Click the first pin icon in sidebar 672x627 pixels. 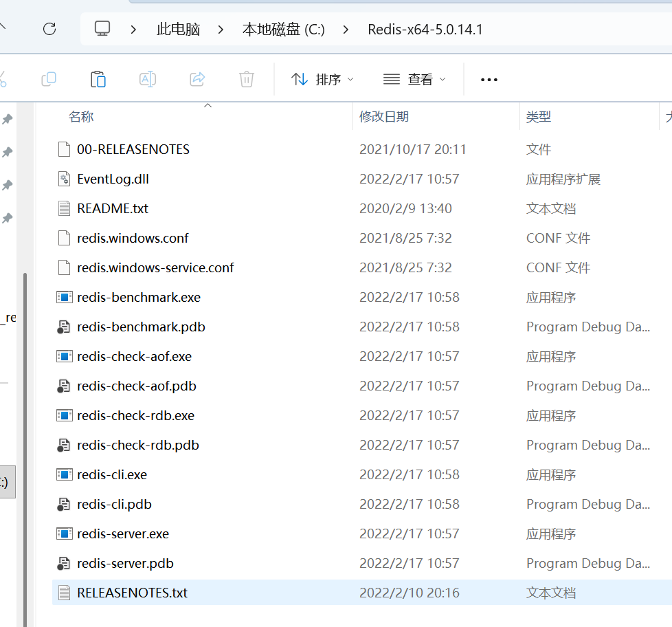8,119
